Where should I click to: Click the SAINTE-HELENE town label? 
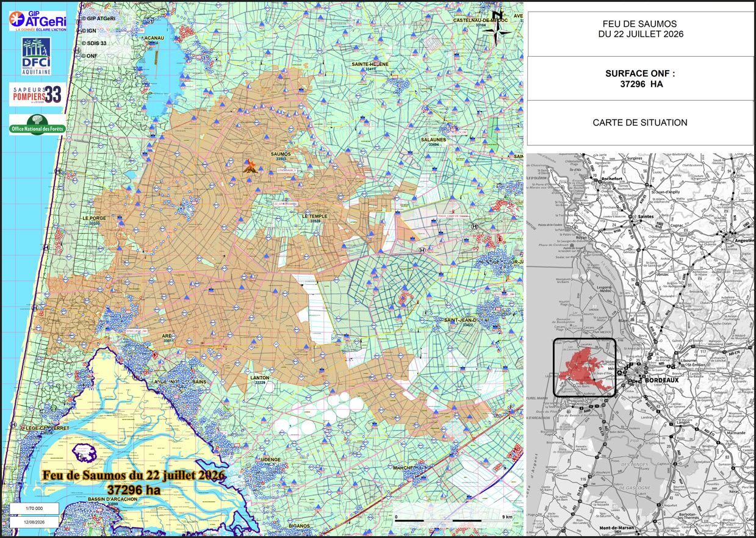(x=370, y=64)
